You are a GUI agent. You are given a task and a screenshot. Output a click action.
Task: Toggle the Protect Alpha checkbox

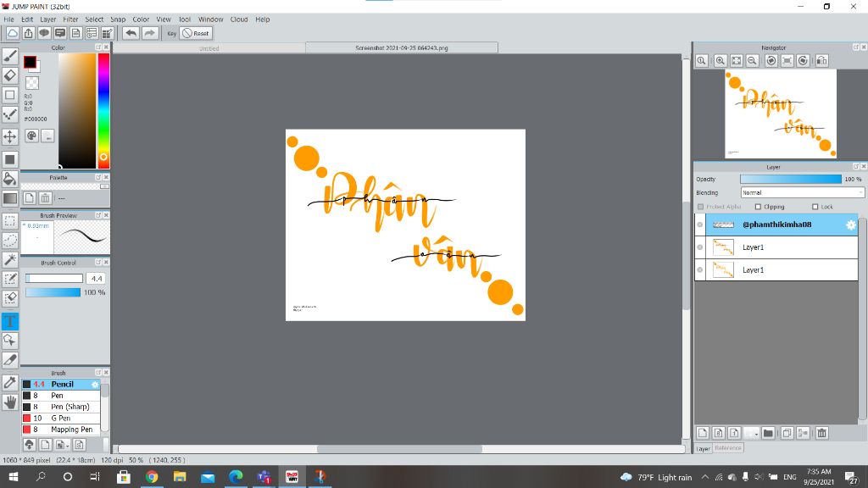(x=701, y=207)
